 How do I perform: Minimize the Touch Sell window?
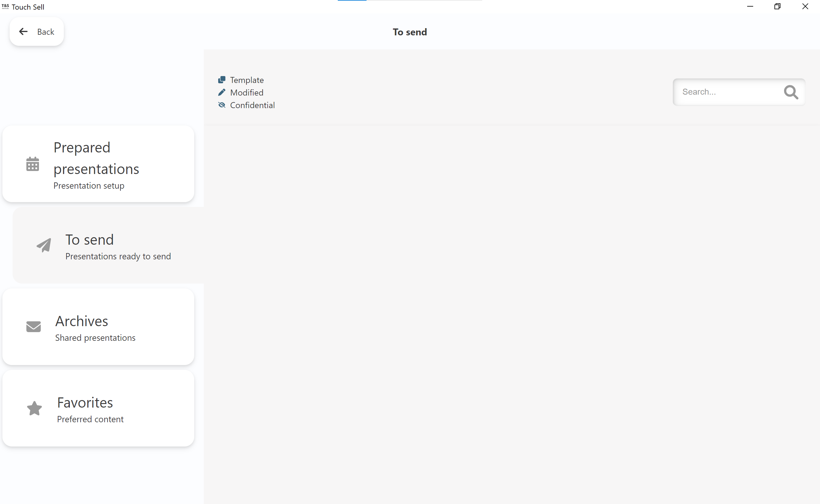coord(750,7)
